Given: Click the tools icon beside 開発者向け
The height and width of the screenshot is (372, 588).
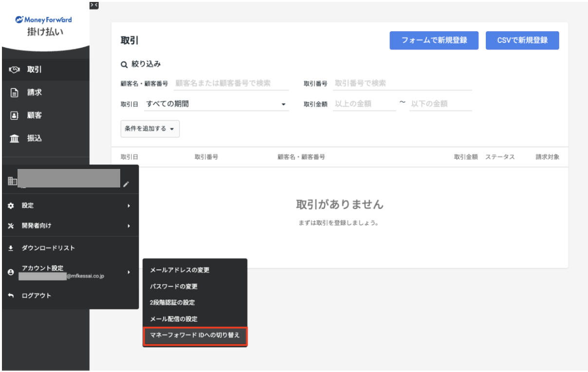Looking at the screenshot, I should coord(11,226).
